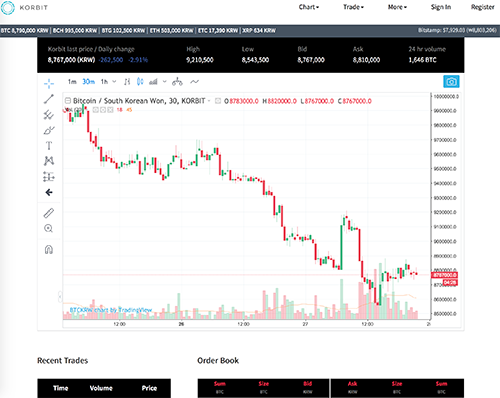Click the current price label 8767000.0 on axis
This screenshot has width=500, height=398.
(x=444, y=275)
